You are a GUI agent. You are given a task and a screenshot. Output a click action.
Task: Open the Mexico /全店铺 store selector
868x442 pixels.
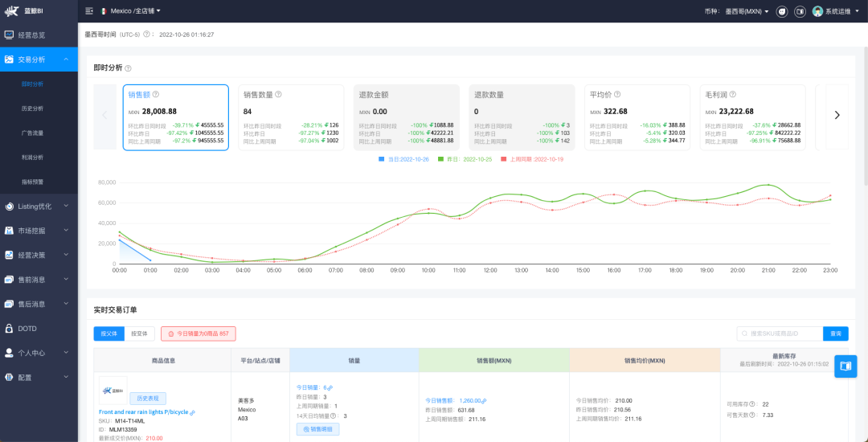[131, 11]
